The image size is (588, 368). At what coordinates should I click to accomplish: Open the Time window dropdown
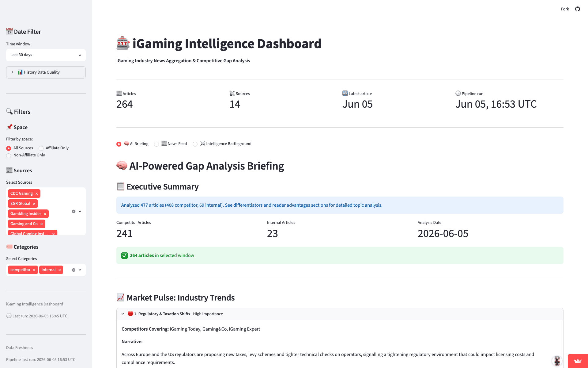click(46, 55)
